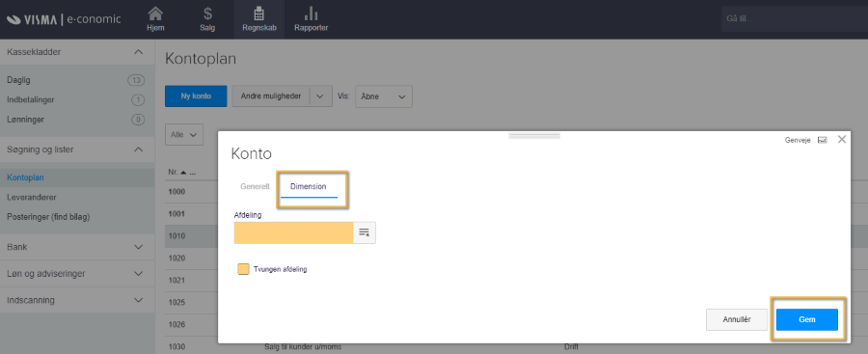Click the Genveje keyboard icon
The image size is (868, 354).
(822, 140)
